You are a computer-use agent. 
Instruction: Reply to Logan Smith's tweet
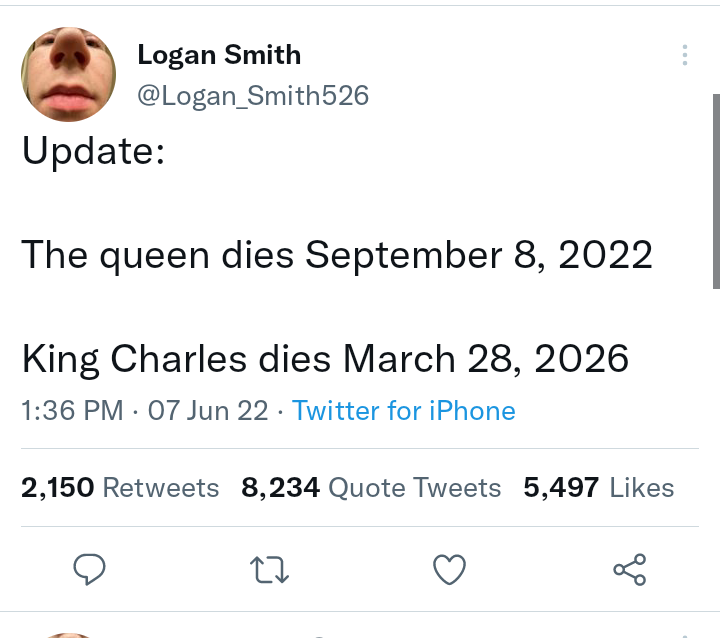[x=90, y=570]
